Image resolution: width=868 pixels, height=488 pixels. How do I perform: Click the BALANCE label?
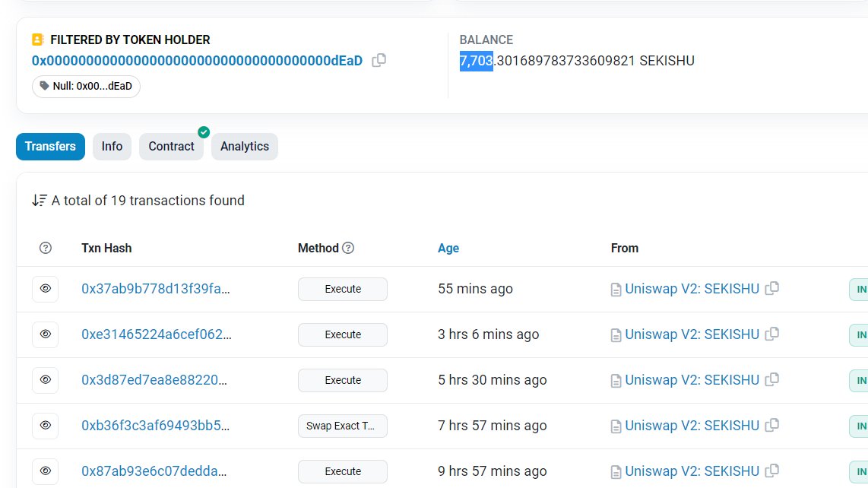click(x=486, y=40)
